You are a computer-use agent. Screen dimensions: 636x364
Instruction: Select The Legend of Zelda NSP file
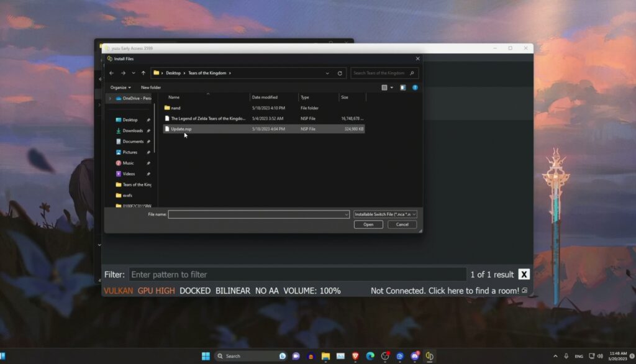(x=263, y=119)
